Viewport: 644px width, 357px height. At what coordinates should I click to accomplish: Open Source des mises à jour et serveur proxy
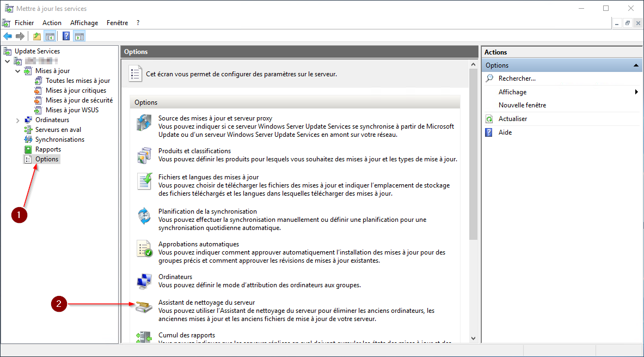coord(215,118)
